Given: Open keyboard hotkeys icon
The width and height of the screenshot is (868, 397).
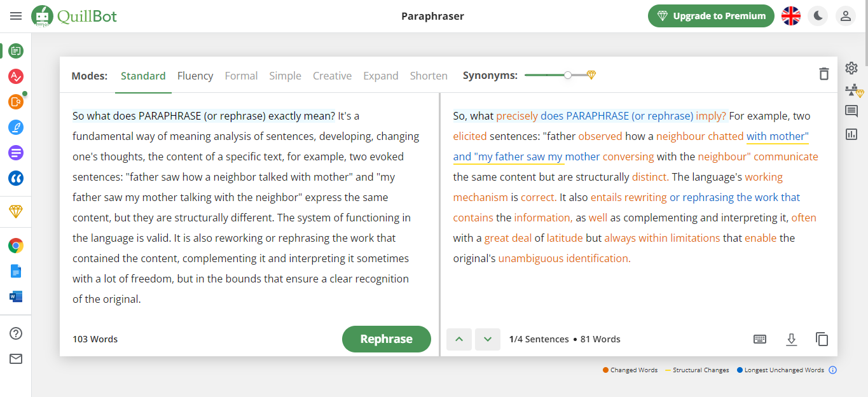Looking at the screenshot, I should (x=760, y=339).
